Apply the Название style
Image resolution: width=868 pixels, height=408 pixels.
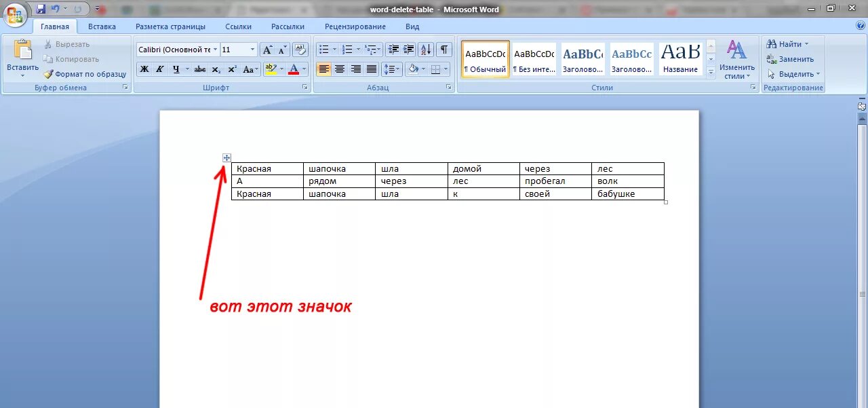(x=681, y=59)
